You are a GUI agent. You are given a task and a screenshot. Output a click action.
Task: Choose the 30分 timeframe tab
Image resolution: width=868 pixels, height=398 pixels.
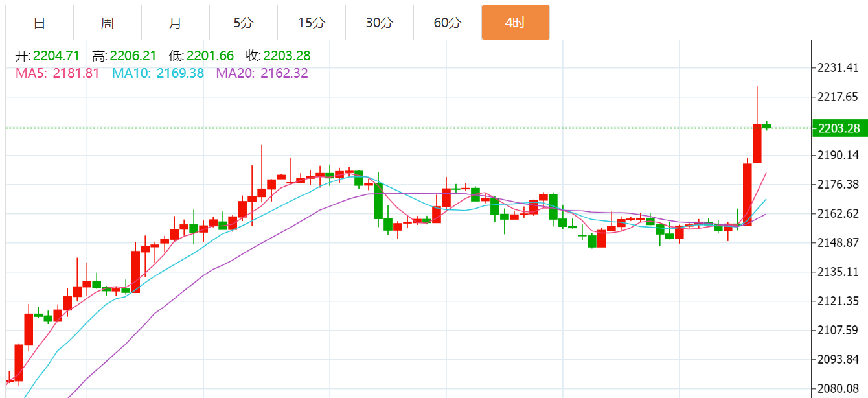(380, 23)
